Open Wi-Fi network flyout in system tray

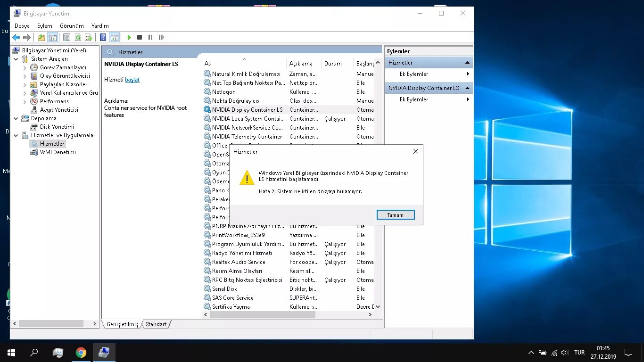[x=554, y=353]
